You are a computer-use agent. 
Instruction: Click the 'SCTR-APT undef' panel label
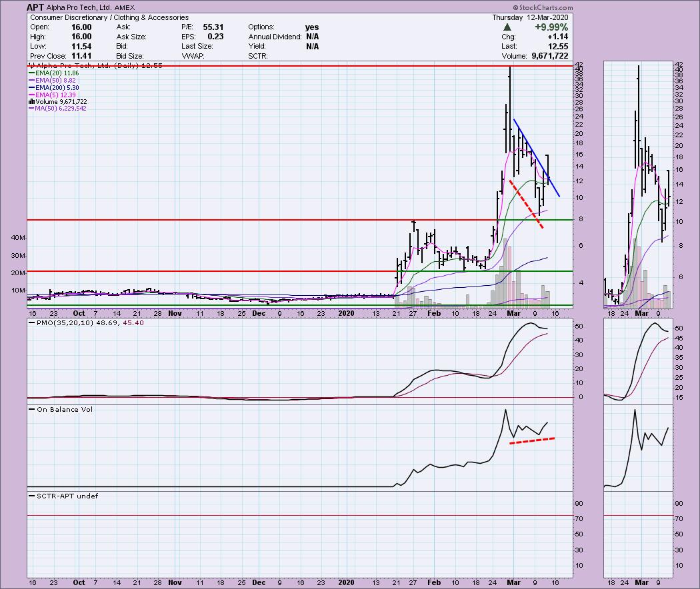pos(67,496)
